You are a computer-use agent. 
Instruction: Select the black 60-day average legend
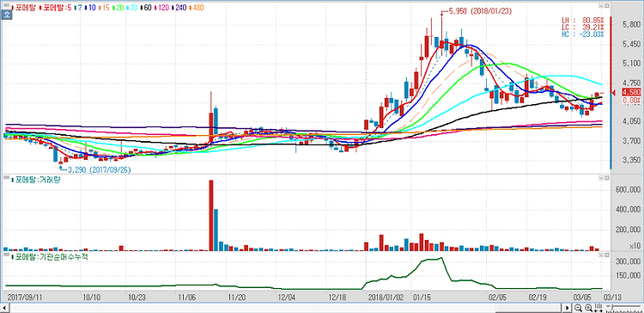[x=146, y=8]
